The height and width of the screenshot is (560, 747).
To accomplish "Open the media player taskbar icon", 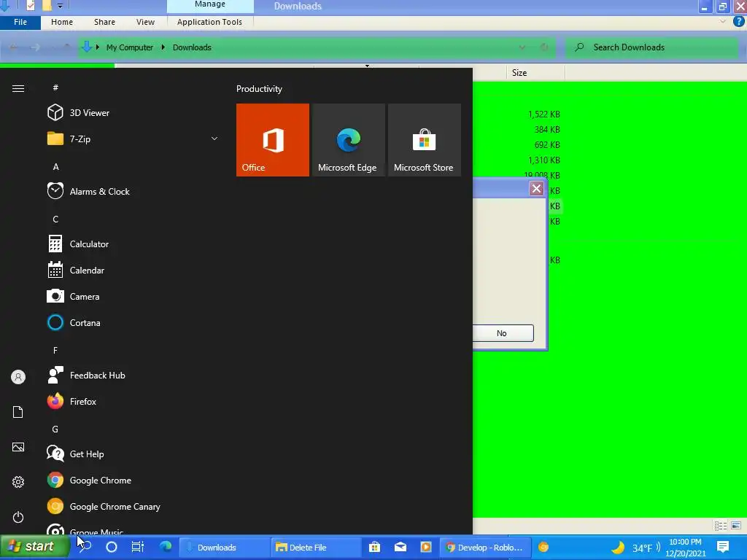I will pos(426,547).
